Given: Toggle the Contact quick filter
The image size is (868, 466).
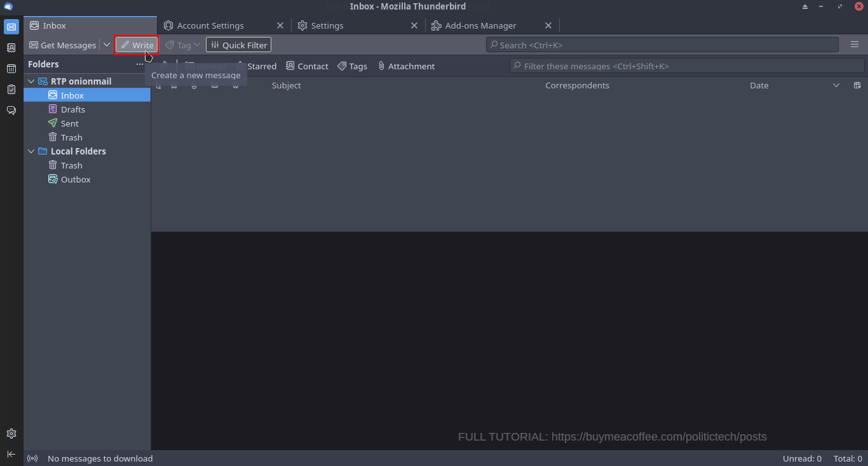Looking at the screenshot, I should click(307, 66).
